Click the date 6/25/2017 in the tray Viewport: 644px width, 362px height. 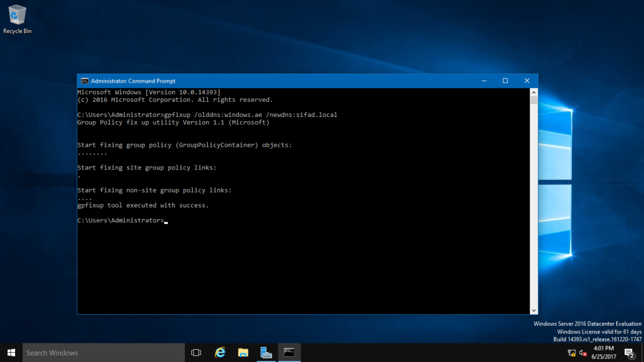pos(604,357)
